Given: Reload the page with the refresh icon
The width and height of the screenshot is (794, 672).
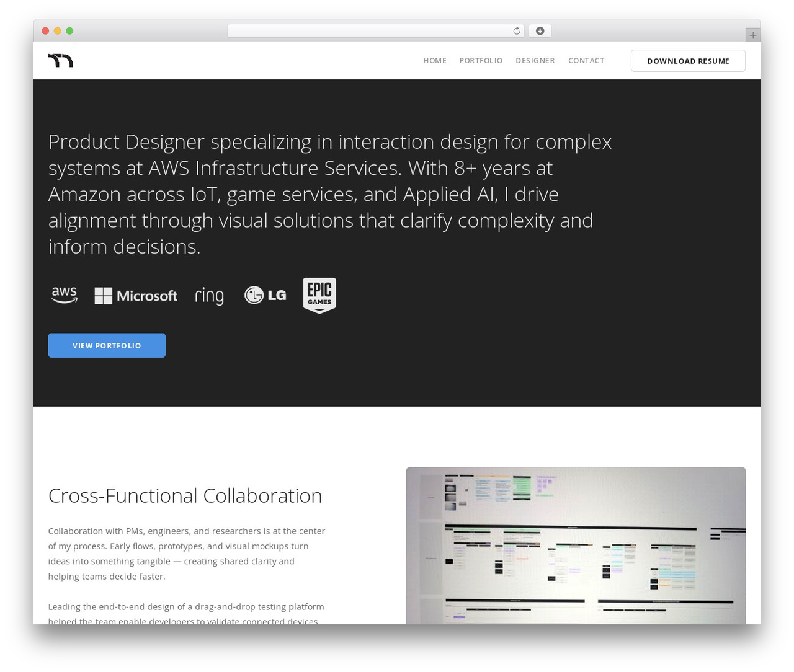Looking at the screenshot, I should (516, 31).
